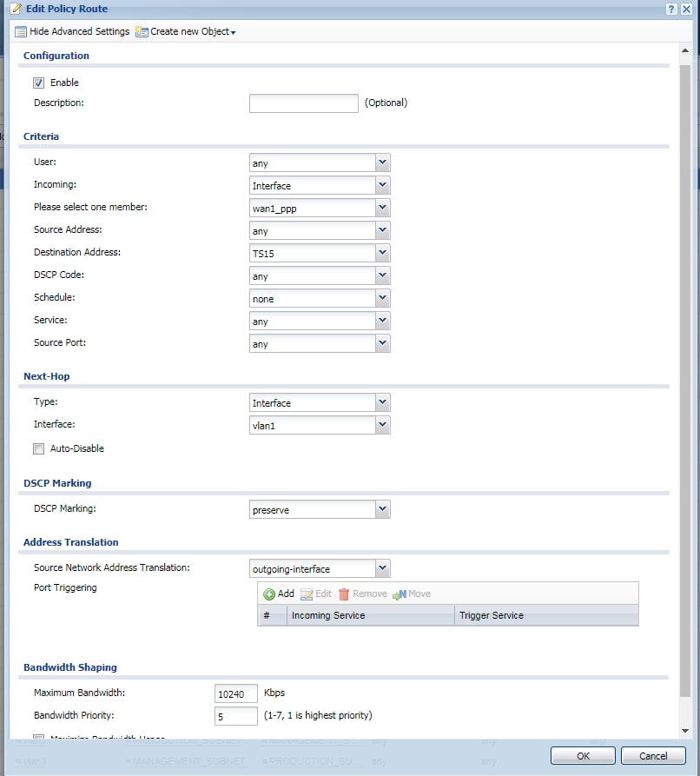Open the Service dropdown
700x776 pixels.
(x=382, y=321)
